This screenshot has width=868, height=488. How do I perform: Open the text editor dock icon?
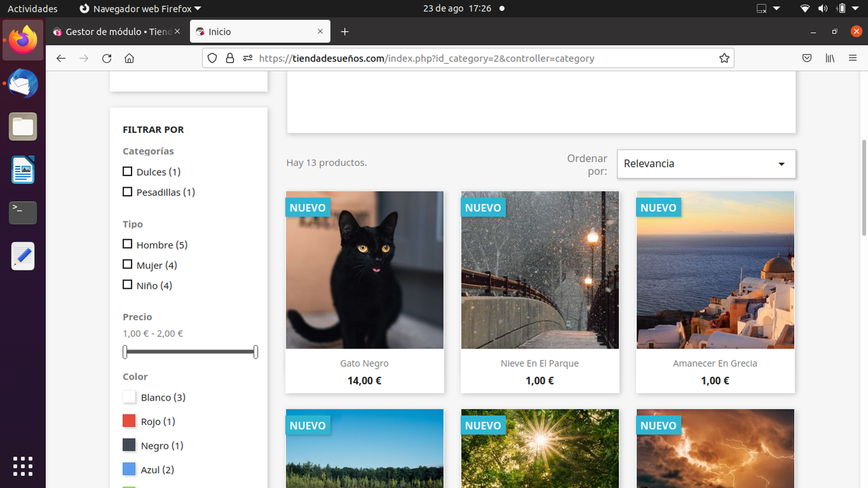tap(23, 256)
